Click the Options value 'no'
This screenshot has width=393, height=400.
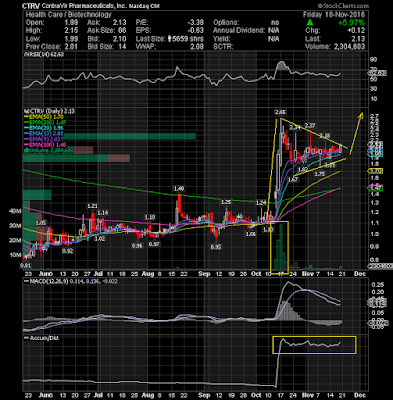click(275, 23)
